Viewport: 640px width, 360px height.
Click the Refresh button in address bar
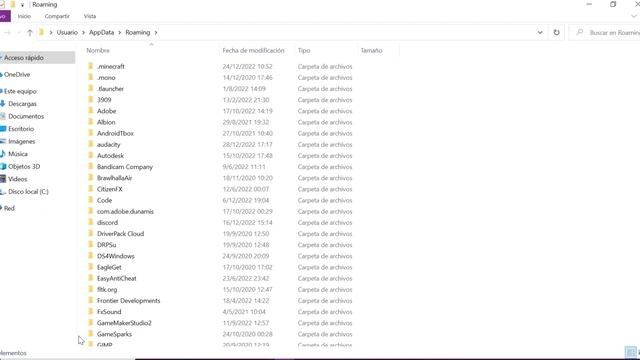tap(556, 32)
